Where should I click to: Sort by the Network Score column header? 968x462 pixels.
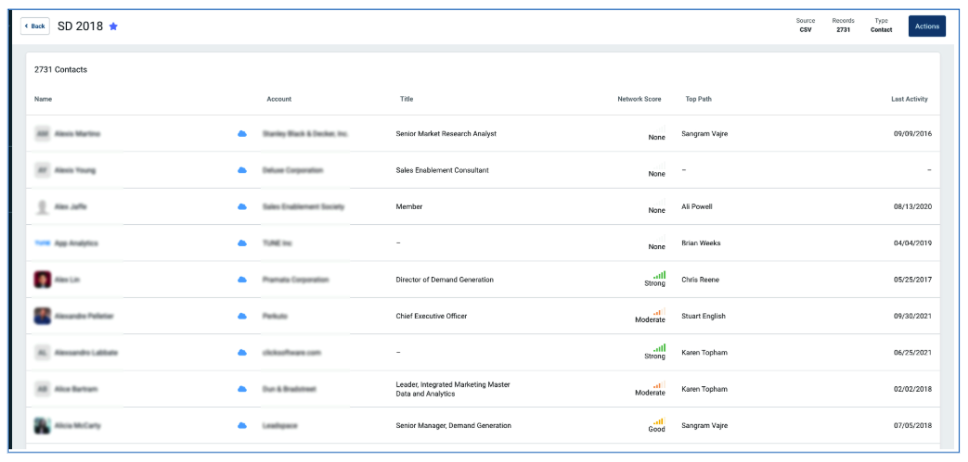pyautogui.click(x=639, y=99)
